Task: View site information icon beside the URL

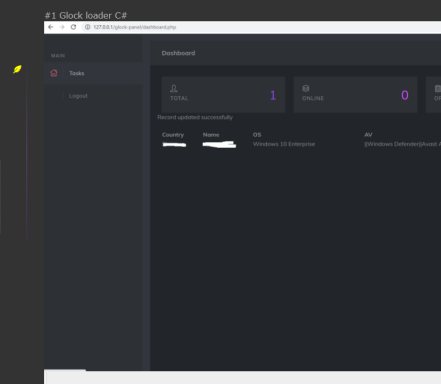Action: click(x=87, y=27)
